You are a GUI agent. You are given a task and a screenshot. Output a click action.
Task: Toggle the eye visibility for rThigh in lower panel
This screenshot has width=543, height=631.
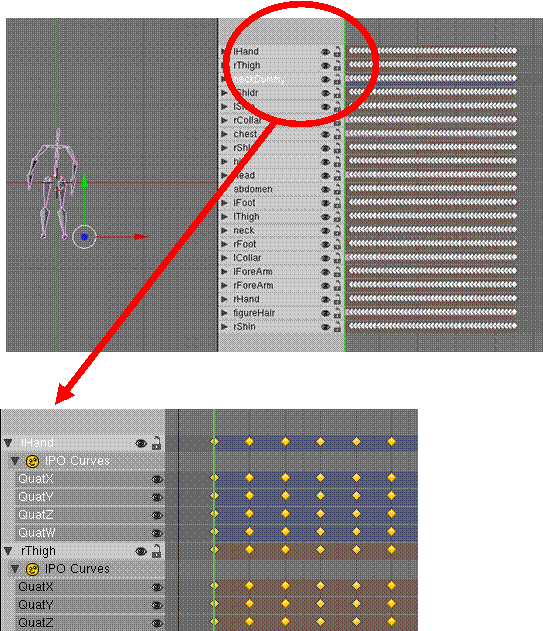[x=141, y=551]
